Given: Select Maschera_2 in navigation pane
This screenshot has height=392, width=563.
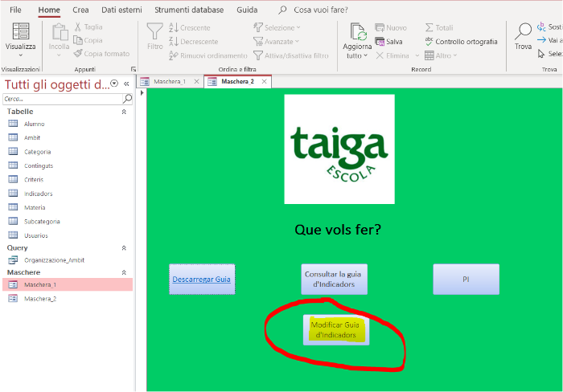Looking at the screenshot, I should pos(68,298).
